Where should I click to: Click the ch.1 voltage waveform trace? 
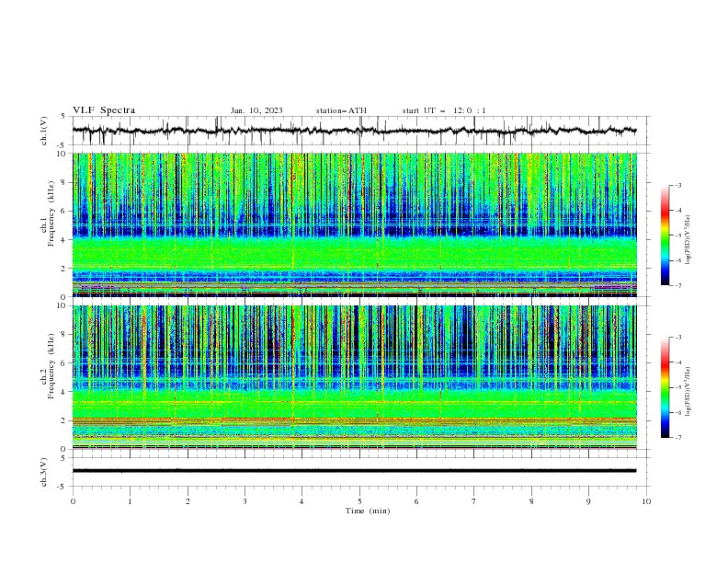(354, 131)
